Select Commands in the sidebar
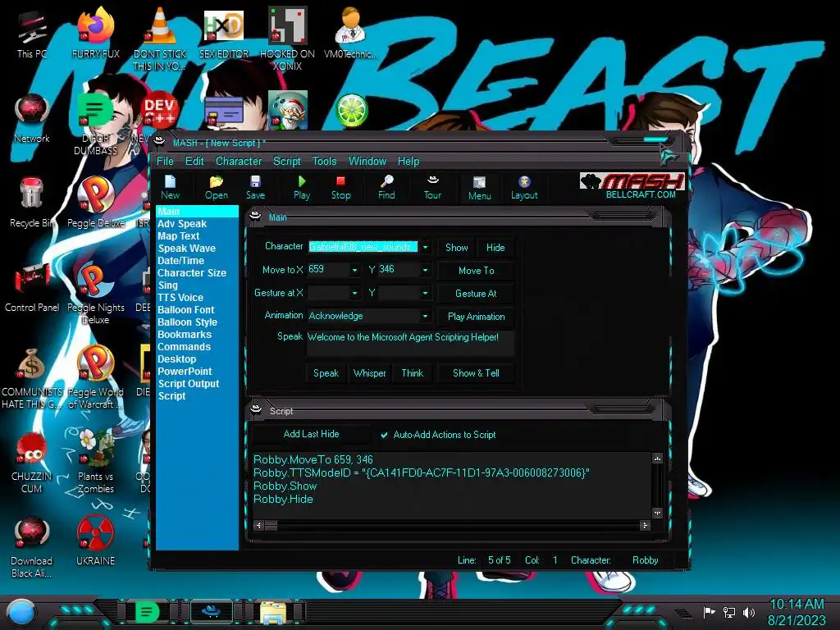The width and height of the screenshot is (840, 630). 184,347
